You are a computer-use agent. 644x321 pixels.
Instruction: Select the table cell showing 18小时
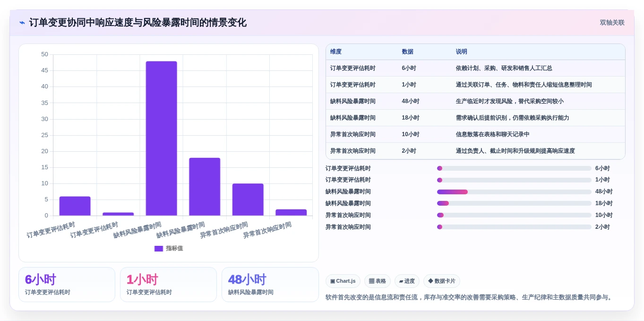point(411,118)
